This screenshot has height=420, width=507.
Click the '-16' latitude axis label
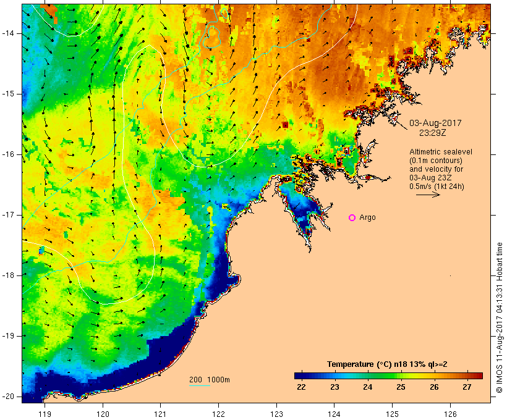[7, 154]
